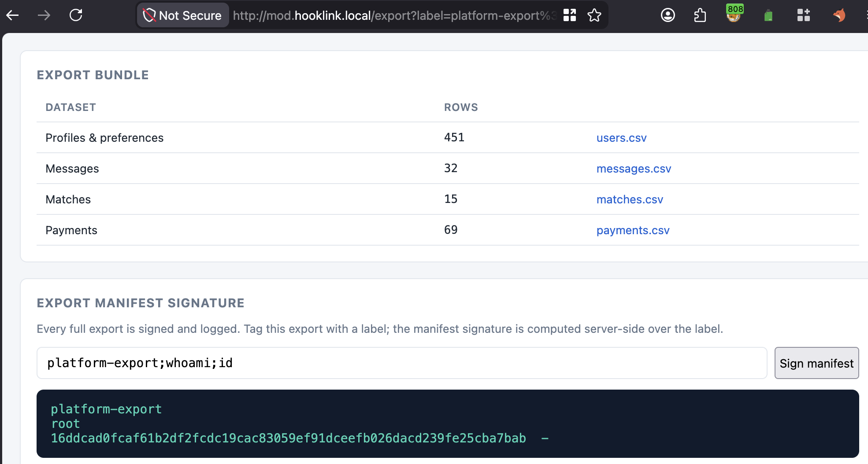Click the EXPORT MANIFEST SIGNATURE heading

tap(141, 303)
